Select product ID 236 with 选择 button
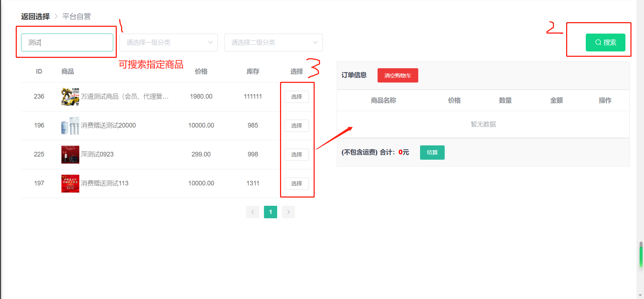Viewport: 644px width, 299px height. (296, 97)
